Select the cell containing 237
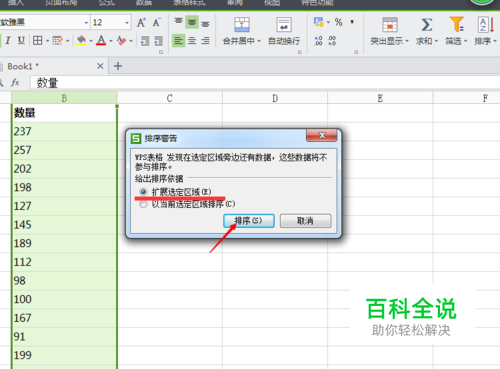500x369 pixels. [64, 131]
